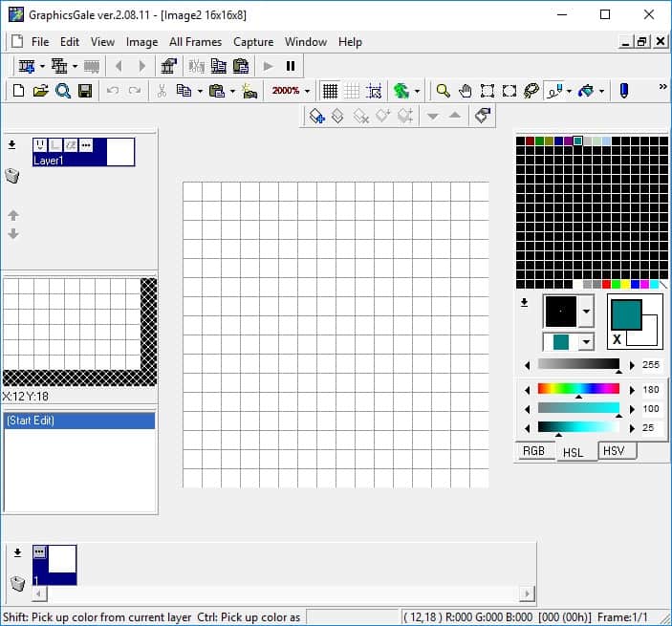Viewport: 672px width, 626px height.
Task: Open the 2000% zoom level dropdown
Action: point(307,91)
